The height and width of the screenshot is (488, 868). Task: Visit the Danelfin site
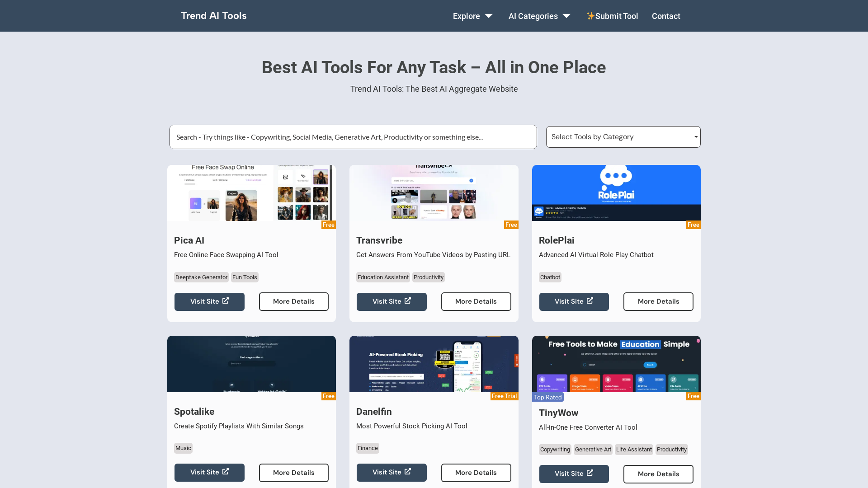tap(392, 473)
